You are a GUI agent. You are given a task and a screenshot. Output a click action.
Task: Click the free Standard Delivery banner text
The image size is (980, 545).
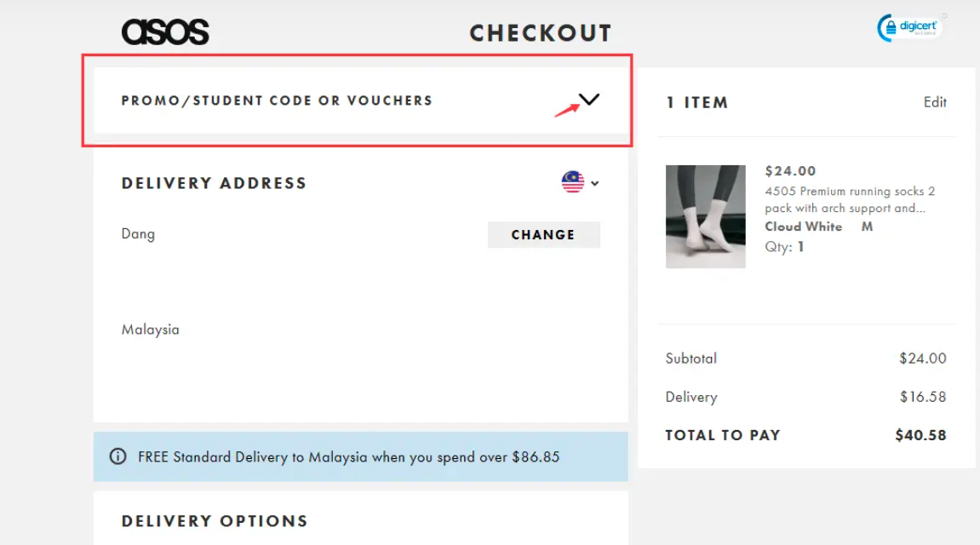[x=348, y=457]
